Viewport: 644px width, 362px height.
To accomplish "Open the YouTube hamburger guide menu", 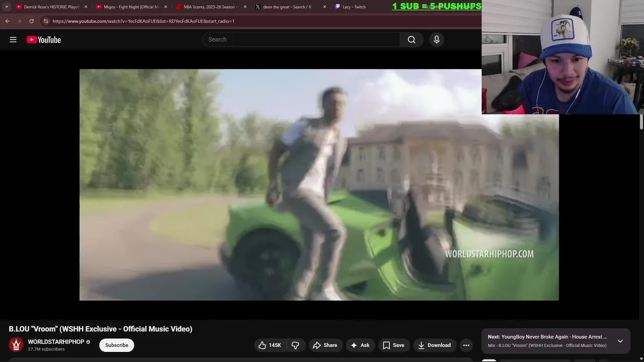I will tap(13, 40).
